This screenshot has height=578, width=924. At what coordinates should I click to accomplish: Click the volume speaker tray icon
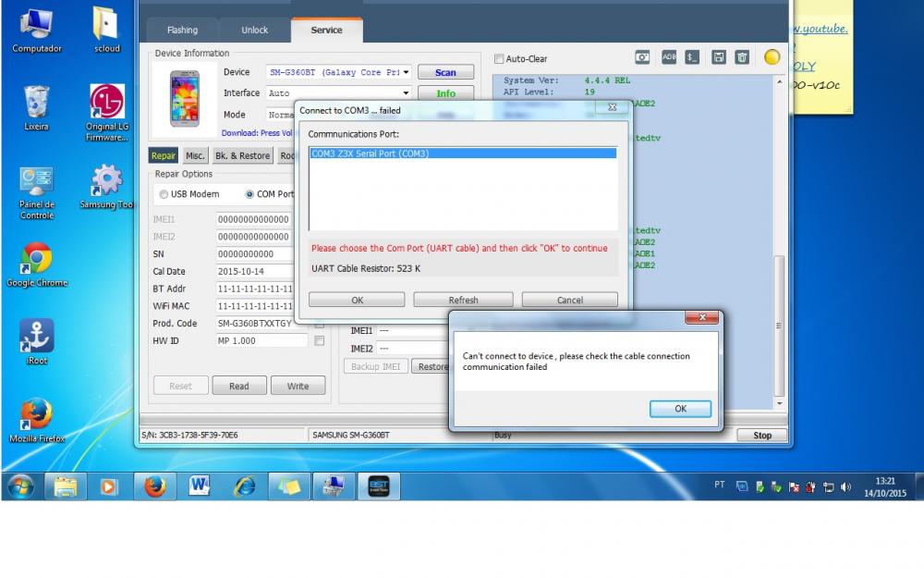[846, 487]
